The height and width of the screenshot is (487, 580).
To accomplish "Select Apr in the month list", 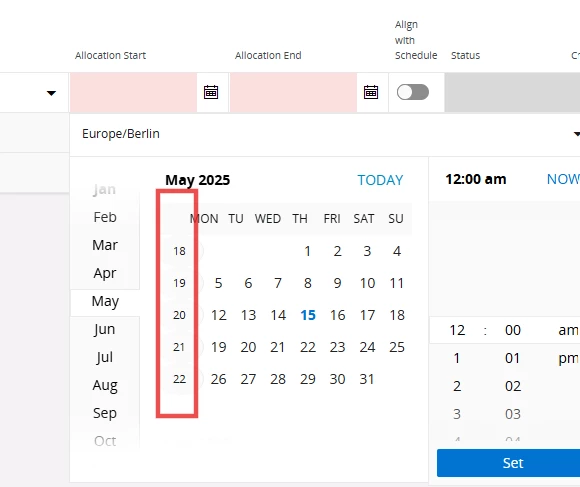I will point(105,273).
